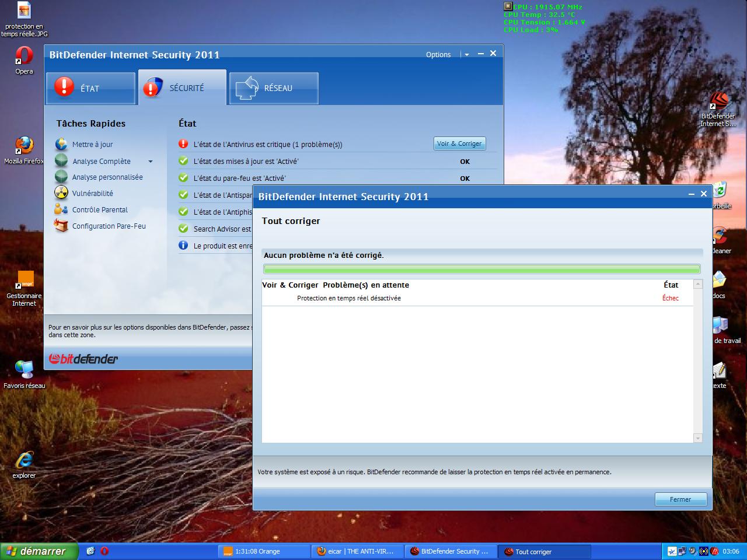Switch to BitDefender Security taskbar item
The image size is (747, 560).
[451, 551]
